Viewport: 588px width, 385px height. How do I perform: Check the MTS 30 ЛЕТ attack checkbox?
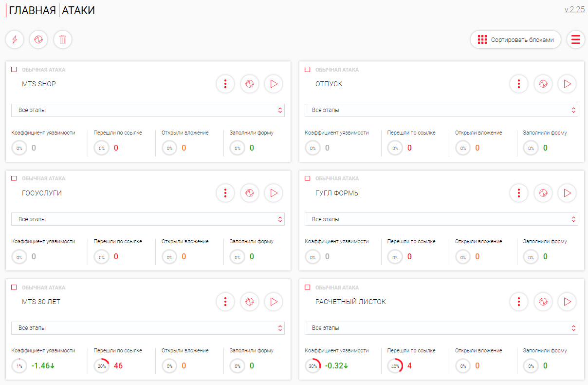[x=14, y=288]
